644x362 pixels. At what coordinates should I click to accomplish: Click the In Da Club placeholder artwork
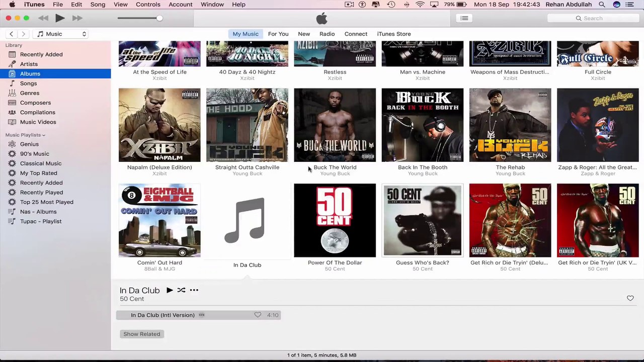point(247,220)
